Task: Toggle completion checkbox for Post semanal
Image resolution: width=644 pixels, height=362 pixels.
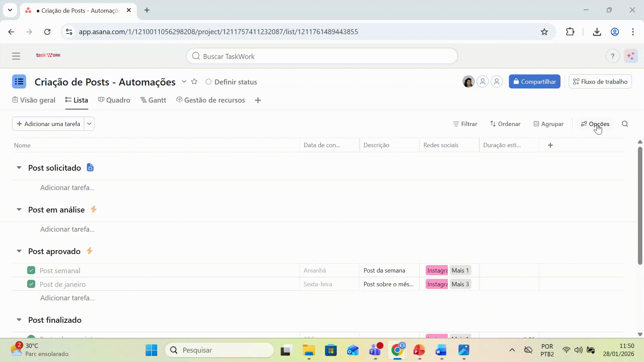Action: point(31,270)
